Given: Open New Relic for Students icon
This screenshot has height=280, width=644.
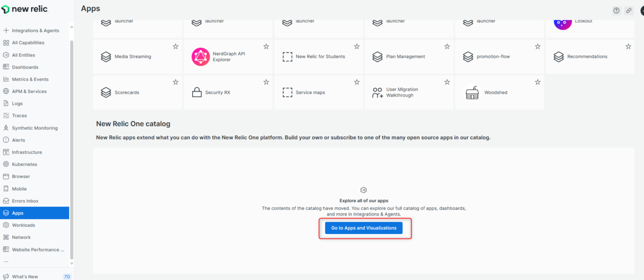Looking at the screenshot, I should click(287, 56).
